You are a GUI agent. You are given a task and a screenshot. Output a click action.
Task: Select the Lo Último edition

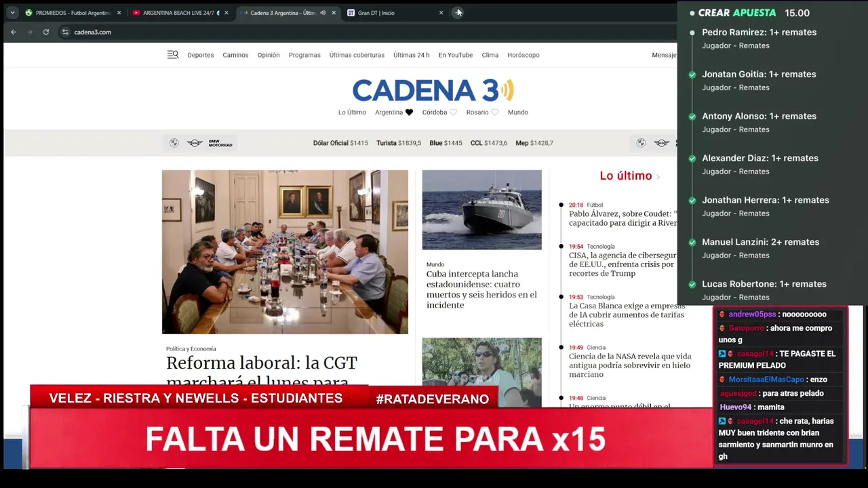352,113
